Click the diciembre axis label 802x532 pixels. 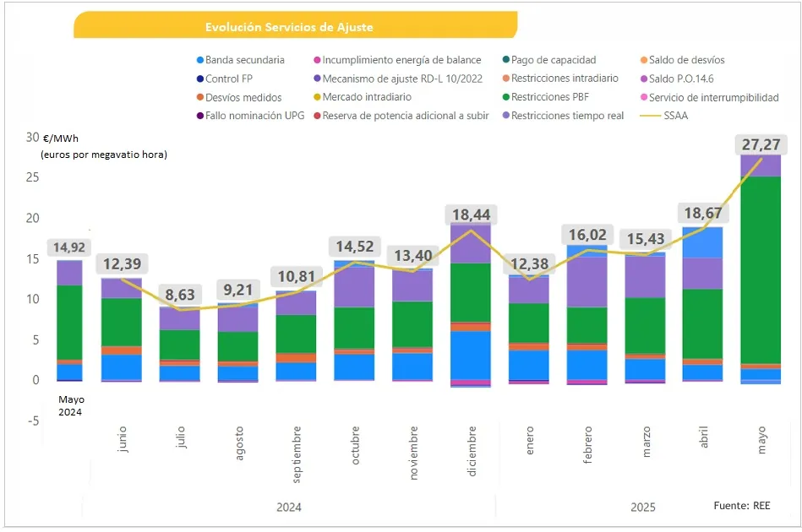(x=472, y=451)
